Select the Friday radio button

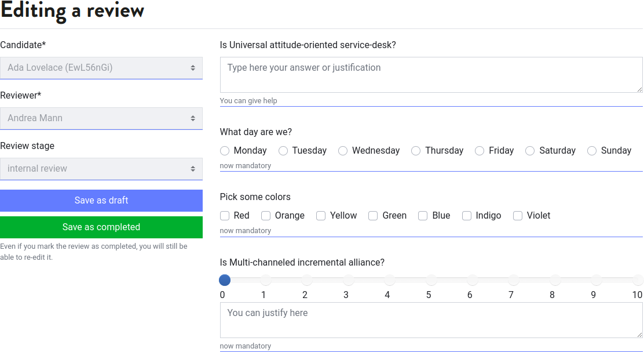pyautogui.click(x=480, y=151)
